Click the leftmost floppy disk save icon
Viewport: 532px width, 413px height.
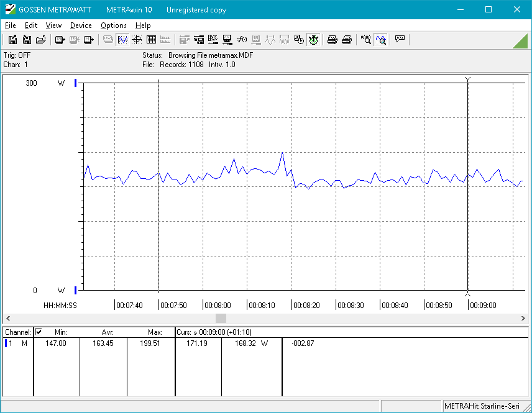(12, 40)
